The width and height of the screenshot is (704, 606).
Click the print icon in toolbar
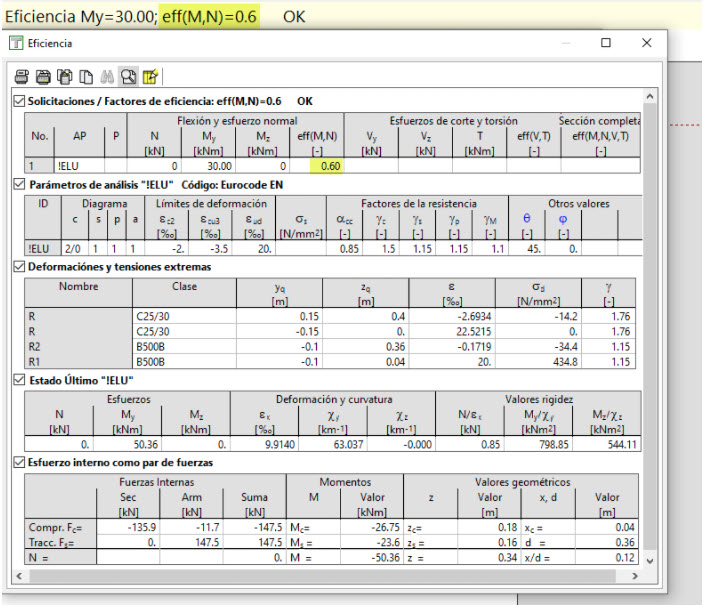tap(22, 77)
